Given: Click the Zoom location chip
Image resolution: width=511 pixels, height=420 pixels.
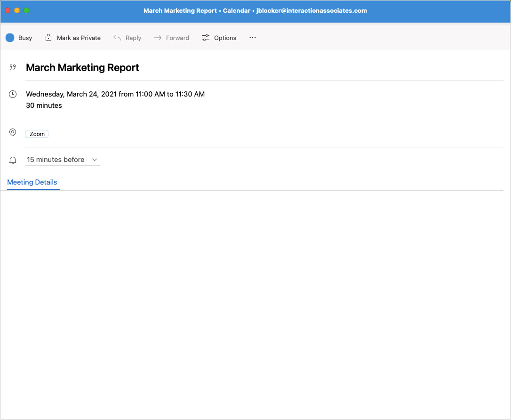Looking at the screenshot, I should (37, 134).
